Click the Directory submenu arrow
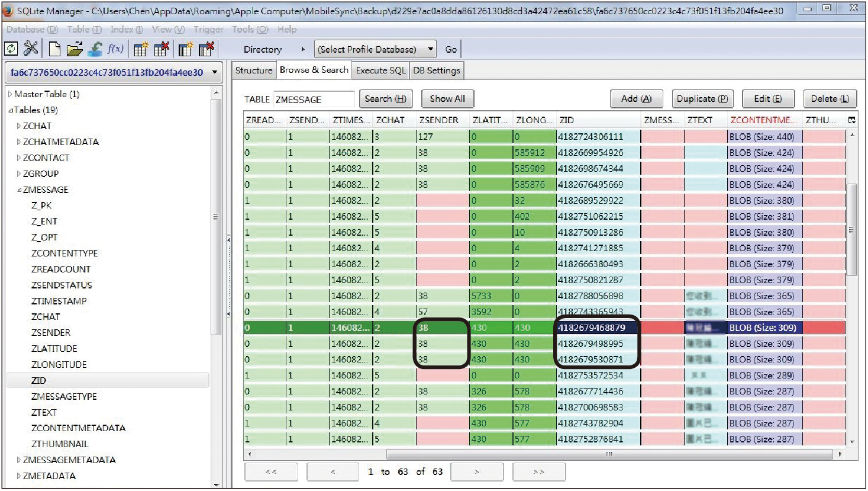The height and width of the screenshot is (491, 868). pos(303,49)
